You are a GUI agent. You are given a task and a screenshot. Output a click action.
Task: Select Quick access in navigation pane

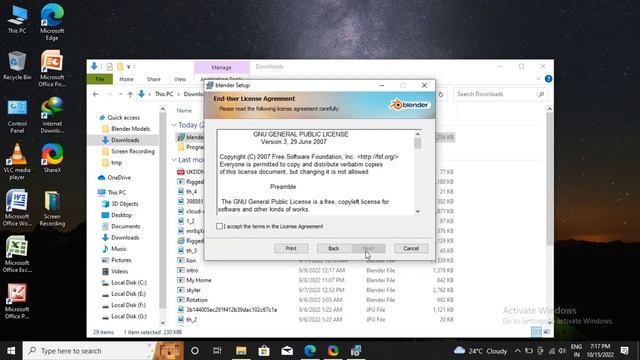click(123, 118)
